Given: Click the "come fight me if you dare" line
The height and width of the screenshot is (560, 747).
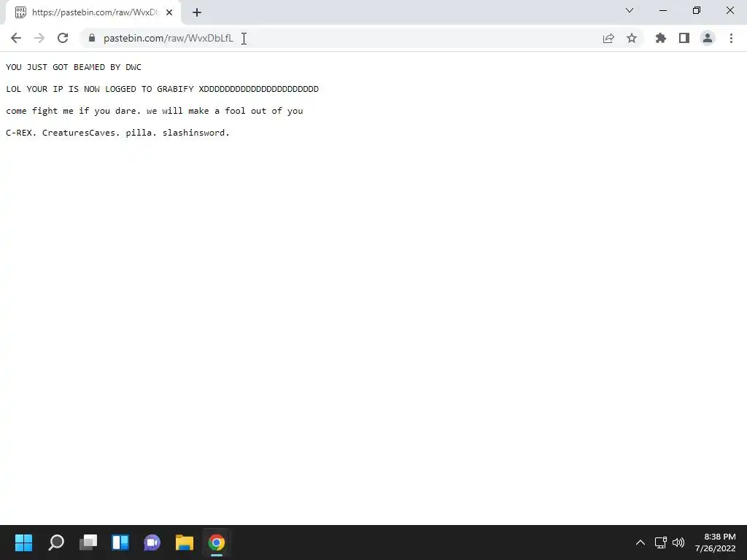Looking at the screenshot, I should click(x=155, y=111).
